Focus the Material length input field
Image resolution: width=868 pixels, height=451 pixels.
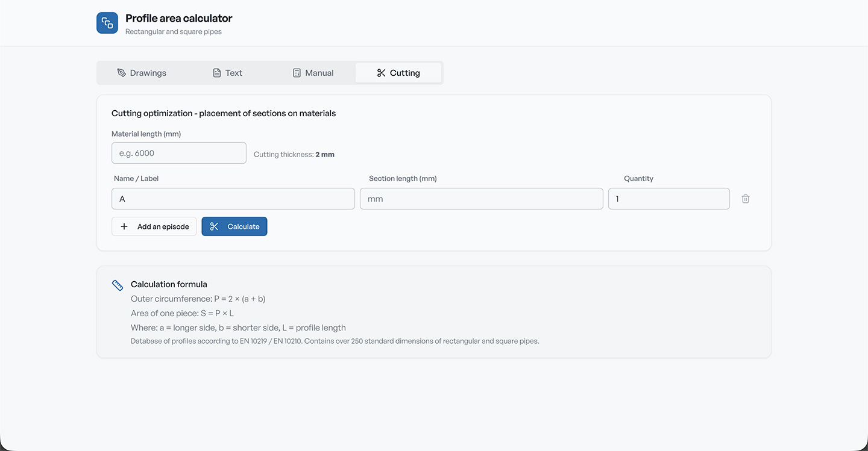click(x=179, y=153)
